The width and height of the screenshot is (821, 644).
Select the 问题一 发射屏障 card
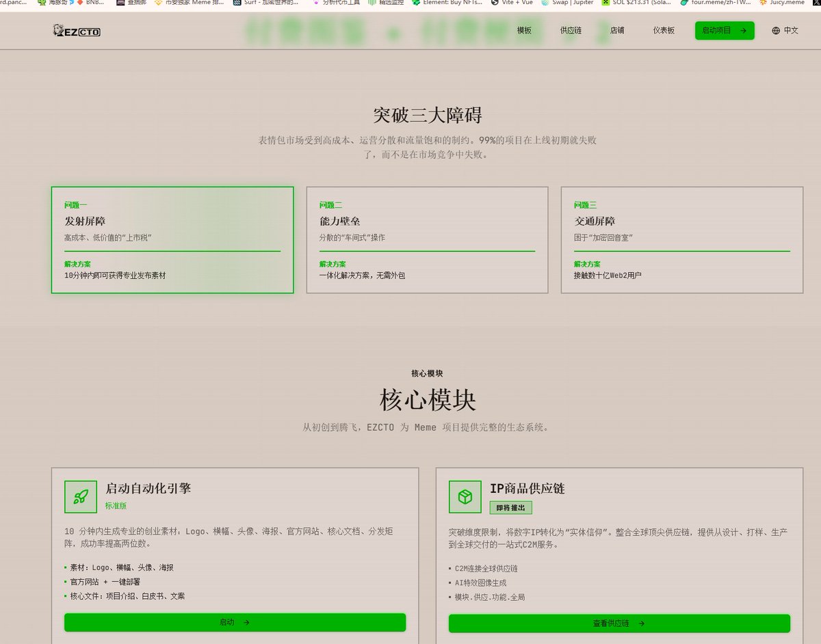[x=172, y=240]
